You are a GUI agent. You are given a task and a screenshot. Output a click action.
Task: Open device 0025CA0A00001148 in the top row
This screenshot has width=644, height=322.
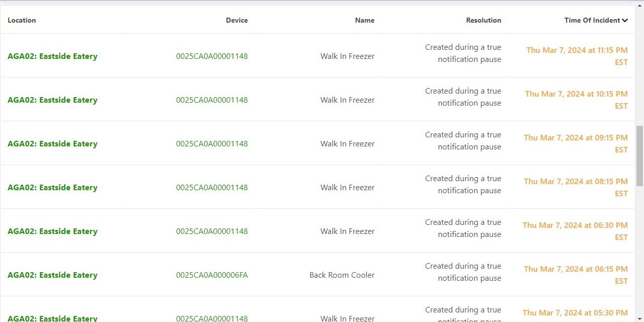point(212,56)
